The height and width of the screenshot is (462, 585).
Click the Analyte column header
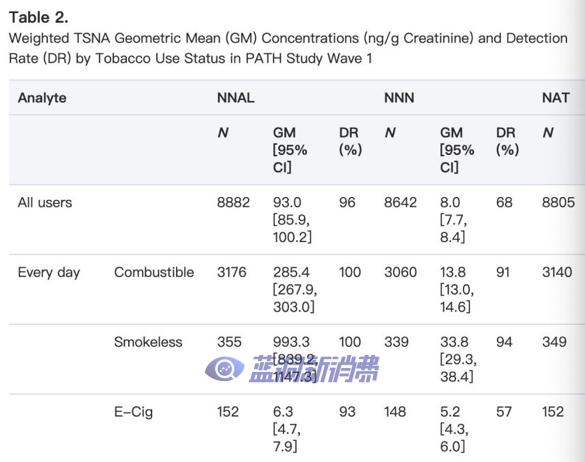[x=42, y=98]
